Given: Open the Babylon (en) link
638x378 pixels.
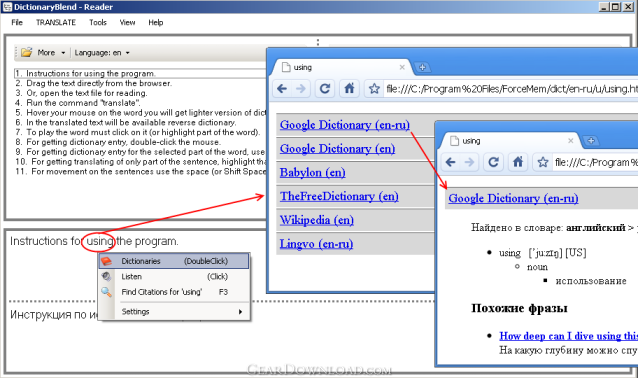Looking at the screenshot, I should (x=312, y=173).
